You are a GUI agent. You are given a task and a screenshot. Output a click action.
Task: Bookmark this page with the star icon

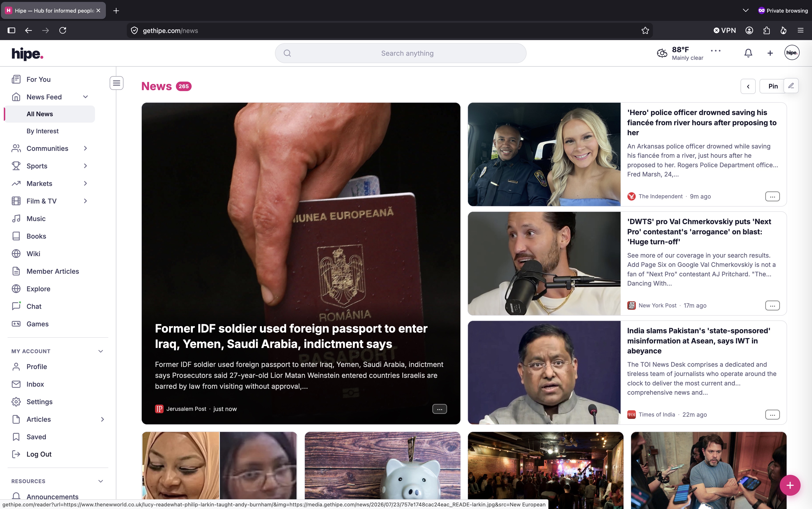click(645, 31)
